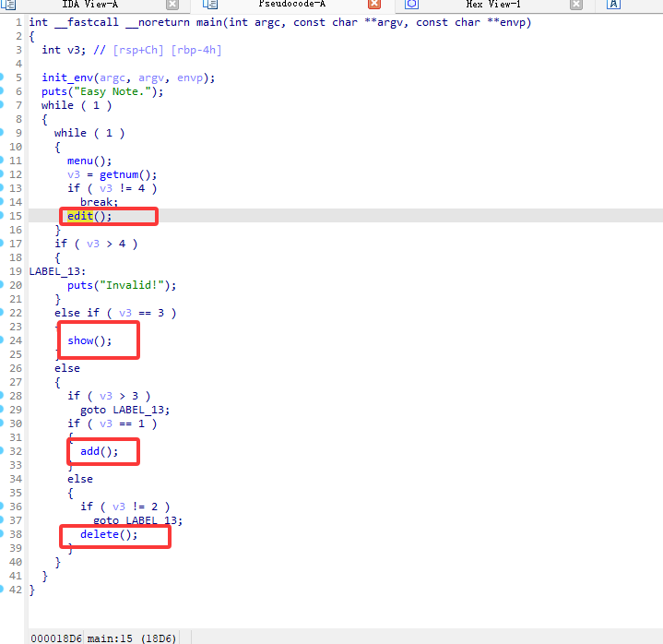
Task: Click goto LABEL_13 on line 29
Action: point(124,410)
